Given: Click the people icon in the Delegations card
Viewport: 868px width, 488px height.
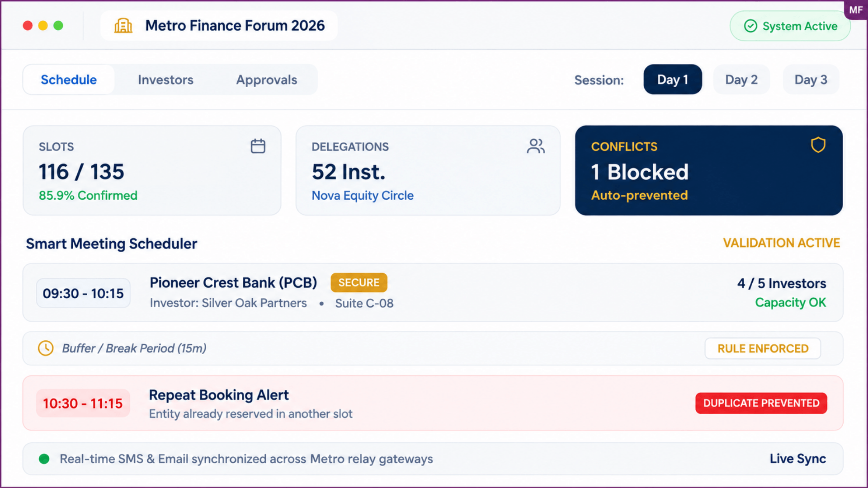Looking at the screenshot, I should 536,146.
